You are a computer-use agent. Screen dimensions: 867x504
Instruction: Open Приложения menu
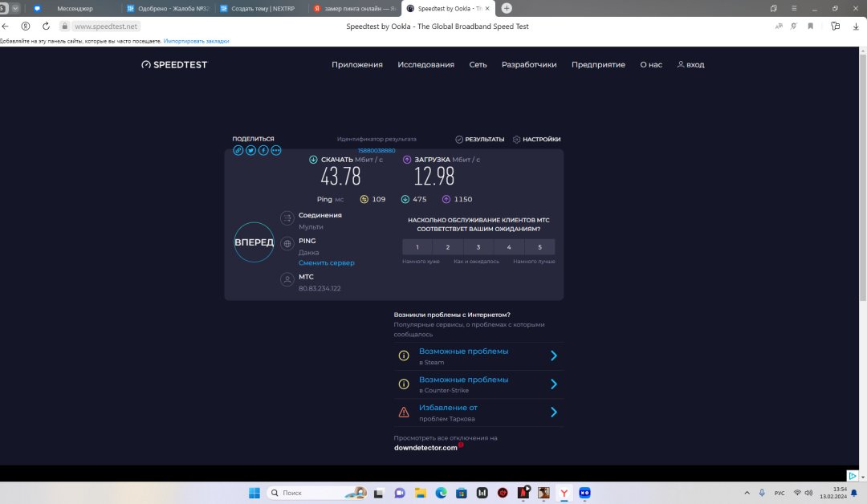(357, 65)
